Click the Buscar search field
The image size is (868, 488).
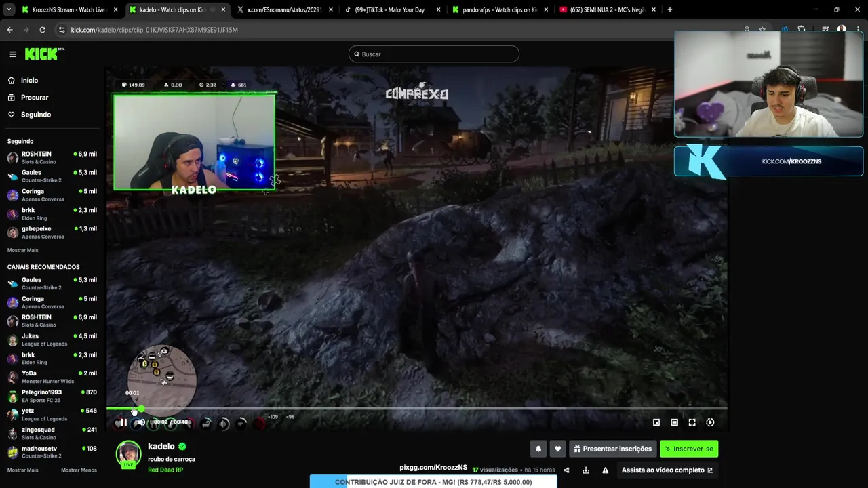point(434,54)
